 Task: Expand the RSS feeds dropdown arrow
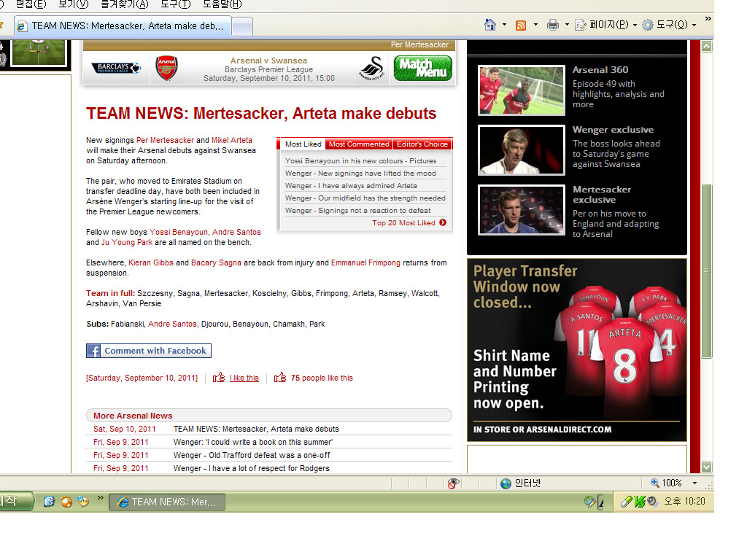[x=535, y=25]
